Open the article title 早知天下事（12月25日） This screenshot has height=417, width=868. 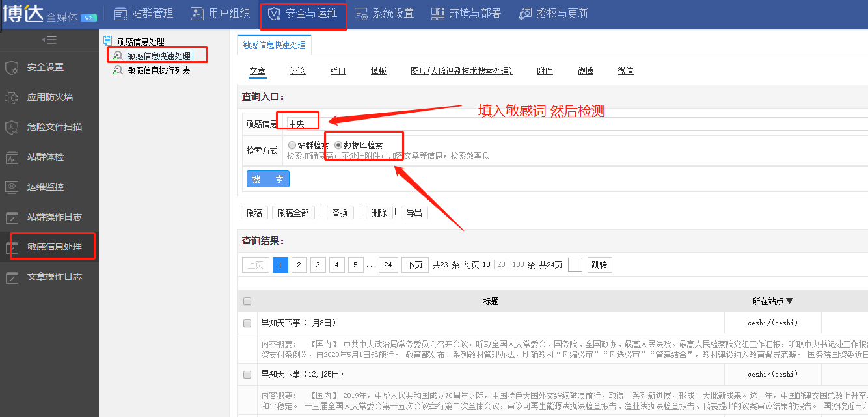pyautogui.click(x=303, y=375)
